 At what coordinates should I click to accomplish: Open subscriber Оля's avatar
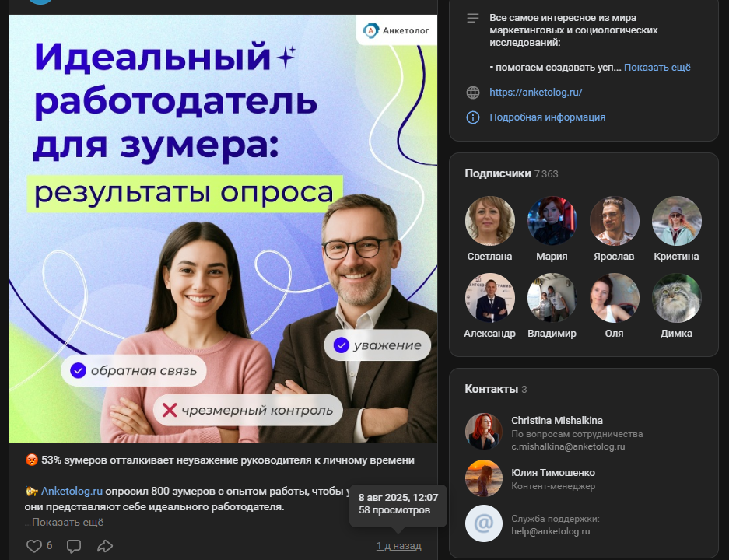pos(614,298)
